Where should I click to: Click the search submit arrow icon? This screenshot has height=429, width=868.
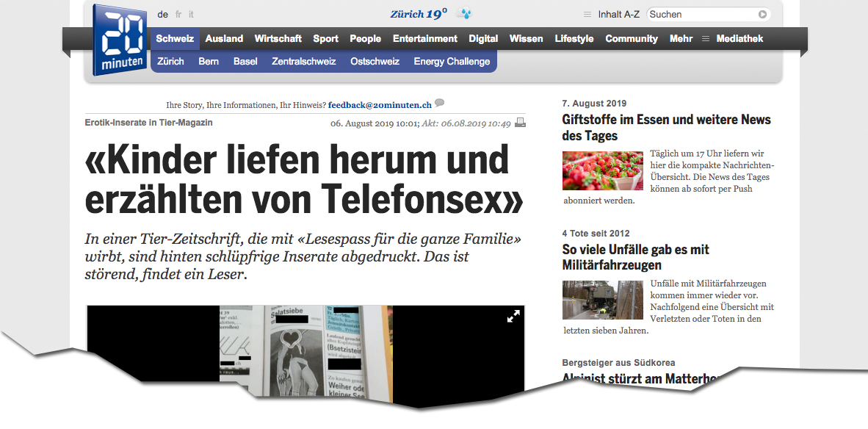click(762, 15)
